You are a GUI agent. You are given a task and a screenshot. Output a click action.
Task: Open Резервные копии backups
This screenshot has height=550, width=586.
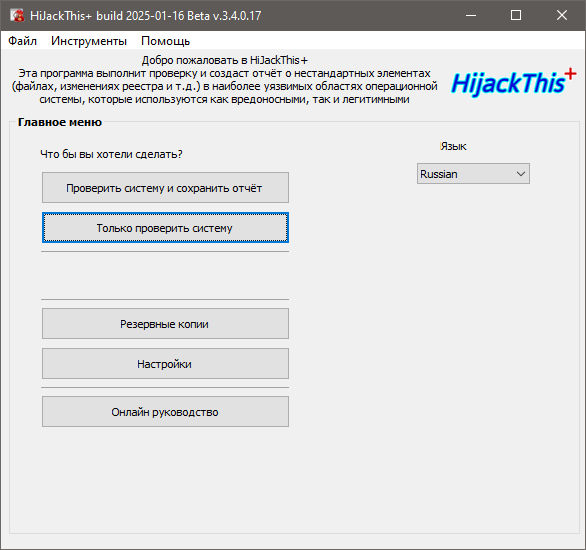pos(165,324)
